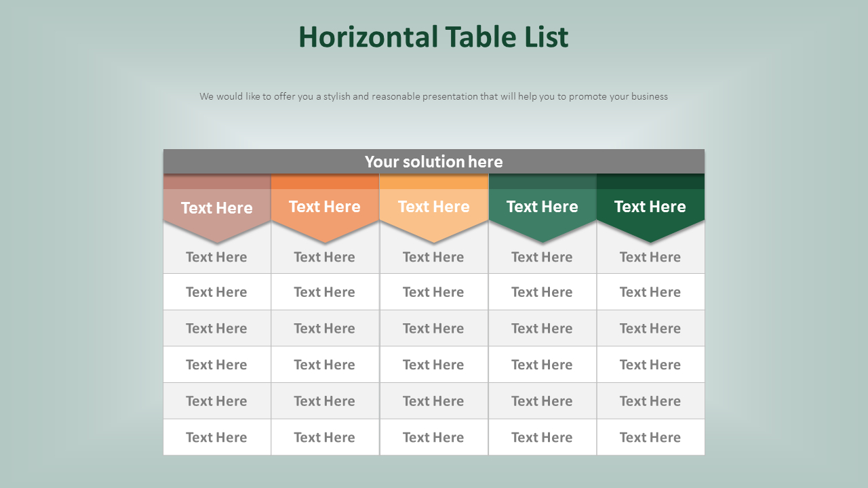Image resolution: width=868 pixels, height=488 pixels.
Task: Click the bright orange "Text Here" arrow header
Action: point(325,207)
